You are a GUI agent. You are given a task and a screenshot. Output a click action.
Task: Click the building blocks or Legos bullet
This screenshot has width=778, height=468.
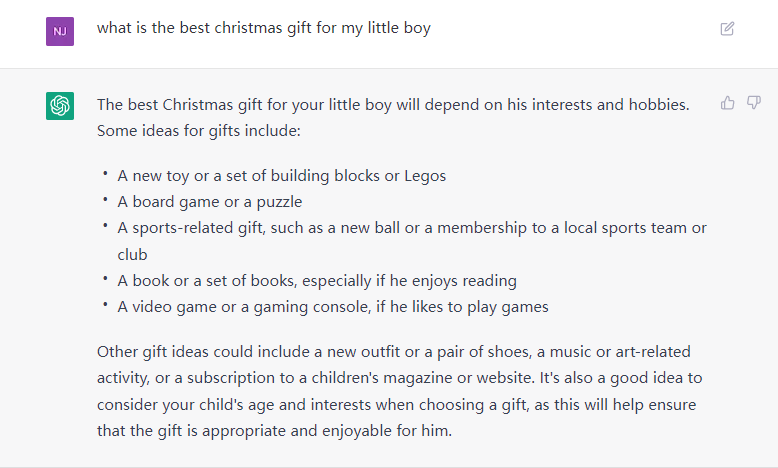click(x=281, y=176)
